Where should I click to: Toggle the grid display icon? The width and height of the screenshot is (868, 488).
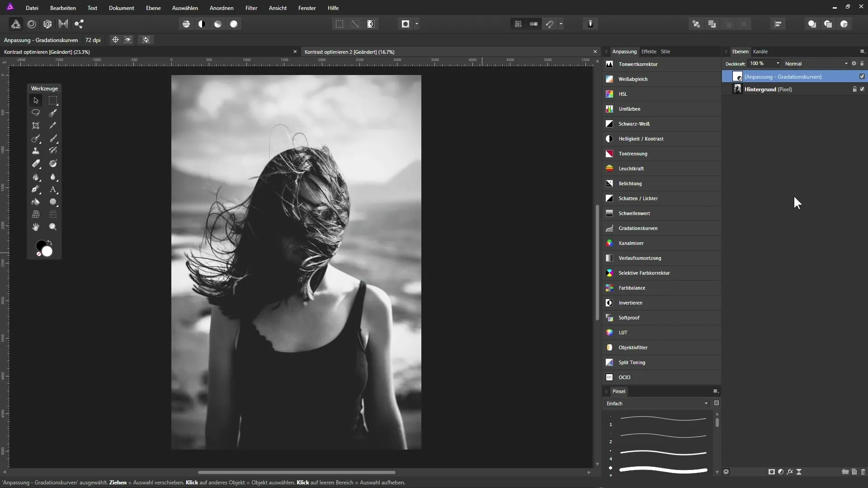(518, 24)
